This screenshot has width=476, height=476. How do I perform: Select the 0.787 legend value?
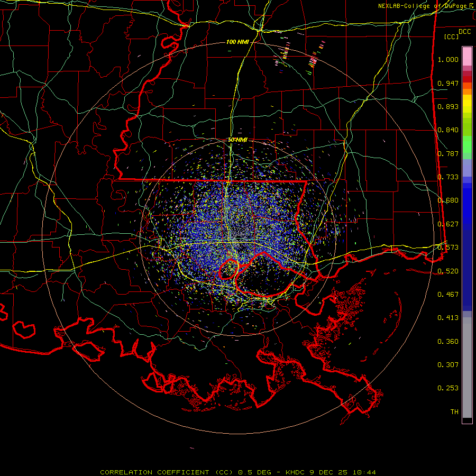[x=448, y=153]
